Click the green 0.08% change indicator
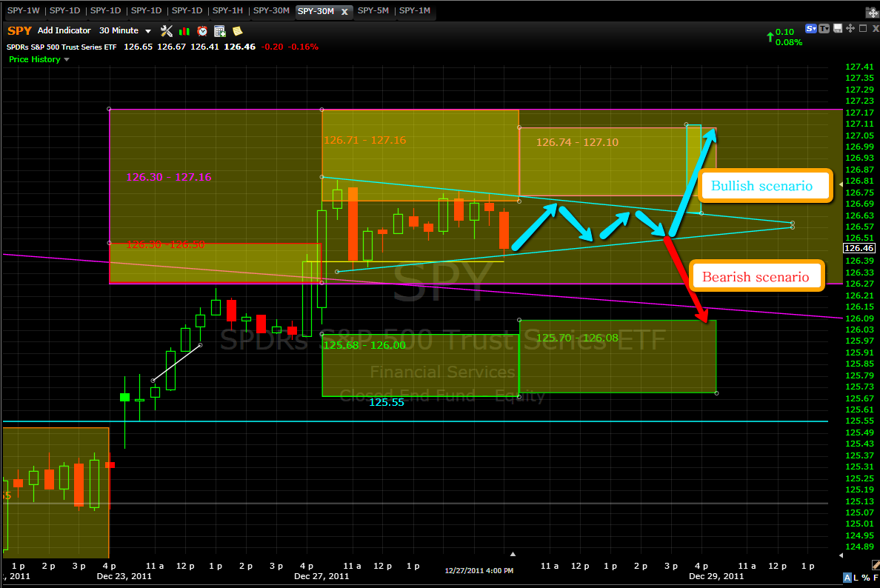Screen dimensions: 880x588 click(x=789, y=43)
